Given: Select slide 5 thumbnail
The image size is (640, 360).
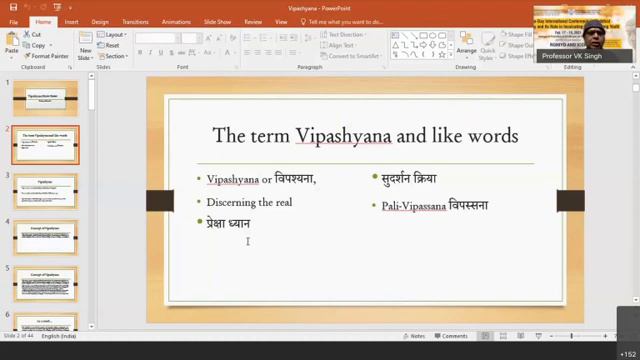Looking at the screenshot, I should [45, 284].
